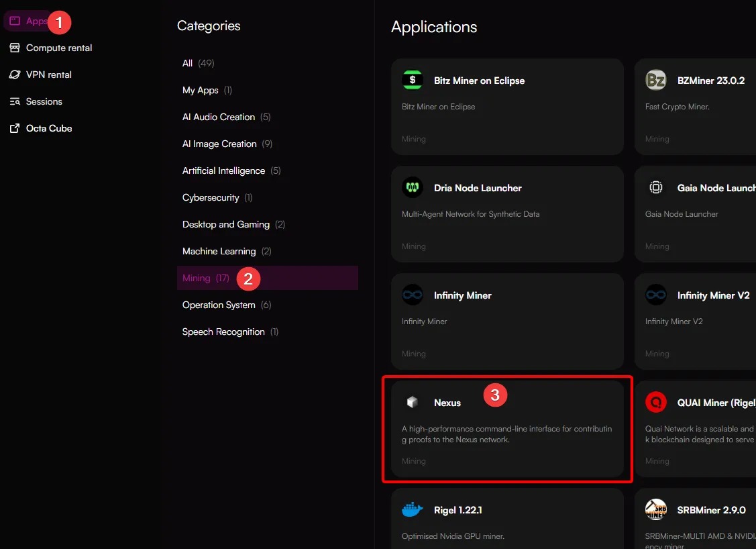Open the Sessions page
The height and width of the screenshot is (549, 756).
(44, 101)
